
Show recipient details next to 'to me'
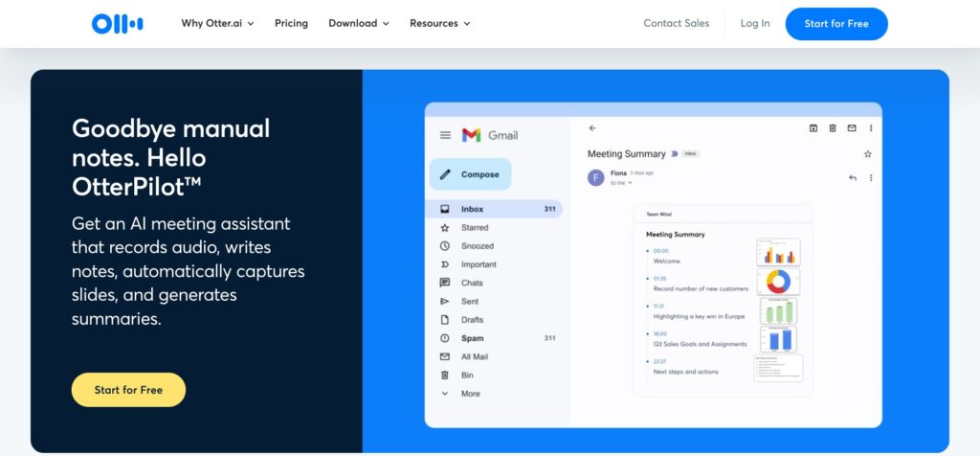(x=630, y=182)
